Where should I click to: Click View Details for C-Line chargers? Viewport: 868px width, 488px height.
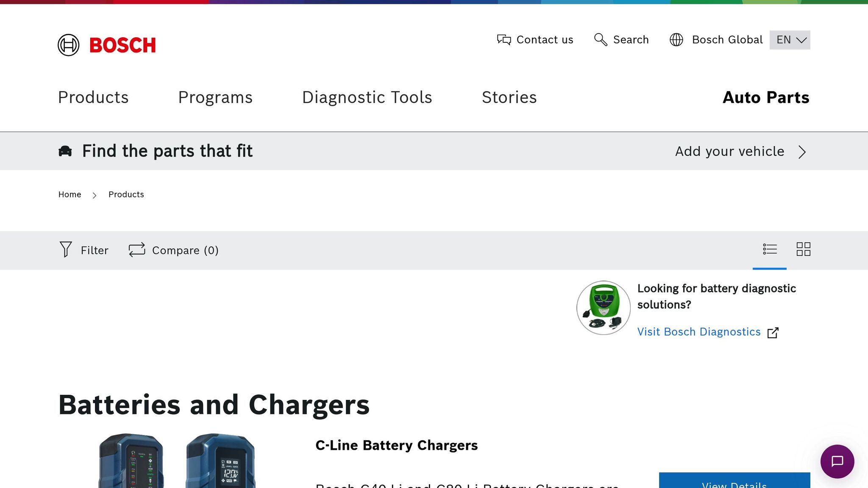(734, 481)
